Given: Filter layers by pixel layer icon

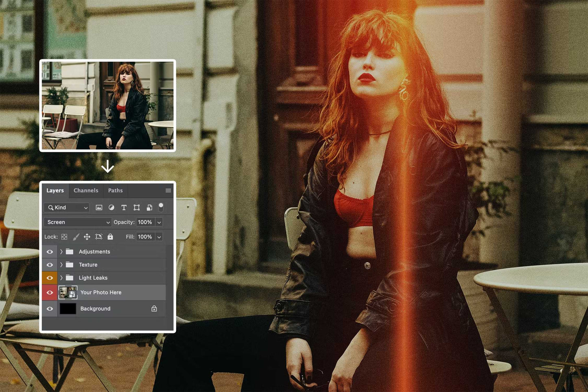Looking at the screenshot, I should tap(99, 208).
